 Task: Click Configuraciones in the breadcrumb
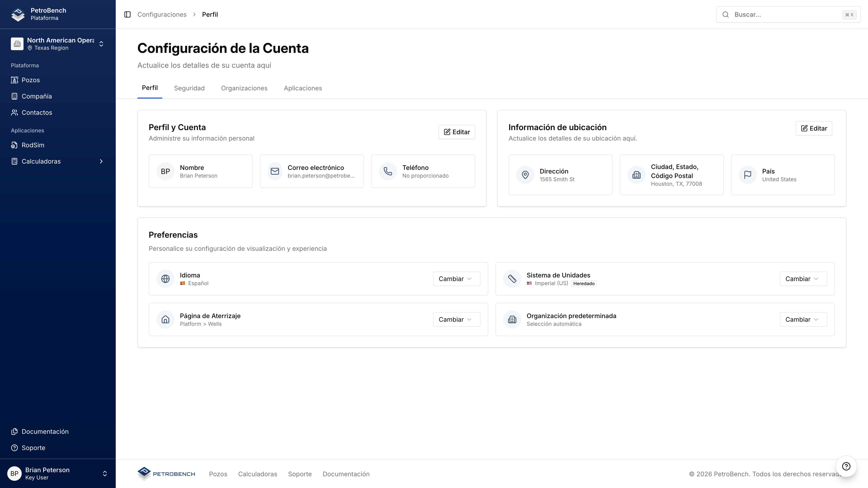coord(162,14)
